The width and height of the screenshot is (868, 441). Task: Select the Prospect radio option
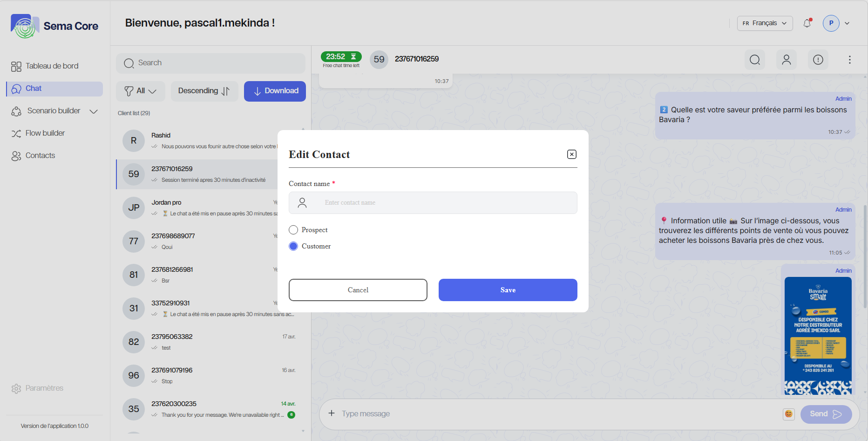(293, 230)
